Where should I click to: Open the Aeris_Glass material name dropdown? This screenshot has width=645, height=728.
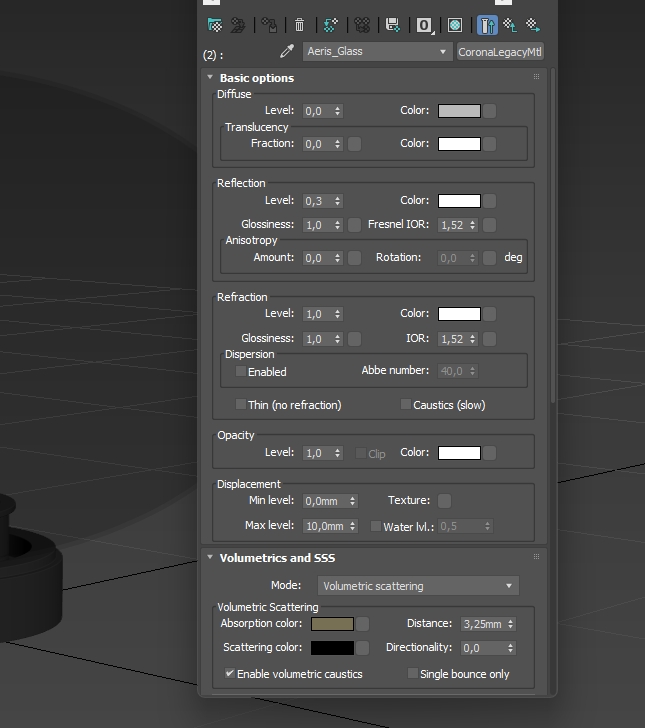pyautogui.click(x=377, y=52)
